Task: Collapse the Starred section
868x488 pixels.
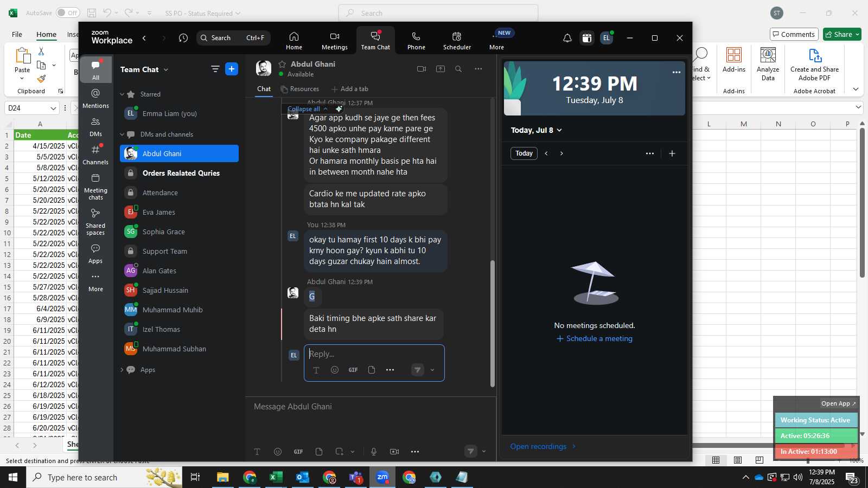Action: [122, 94]
